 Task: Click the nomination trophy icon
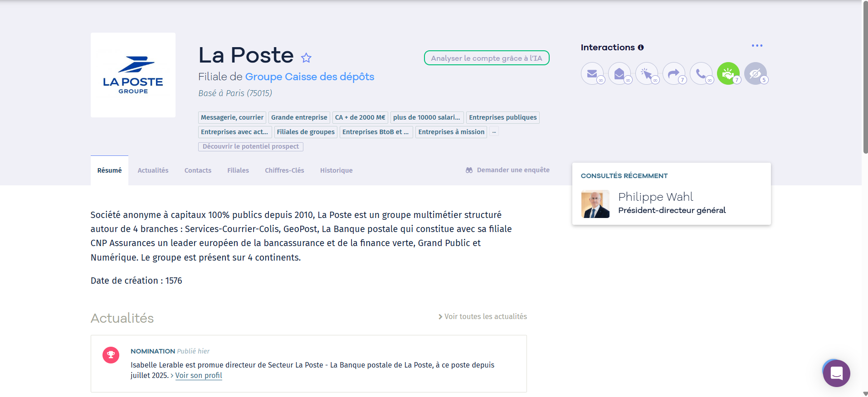[111, 355]
